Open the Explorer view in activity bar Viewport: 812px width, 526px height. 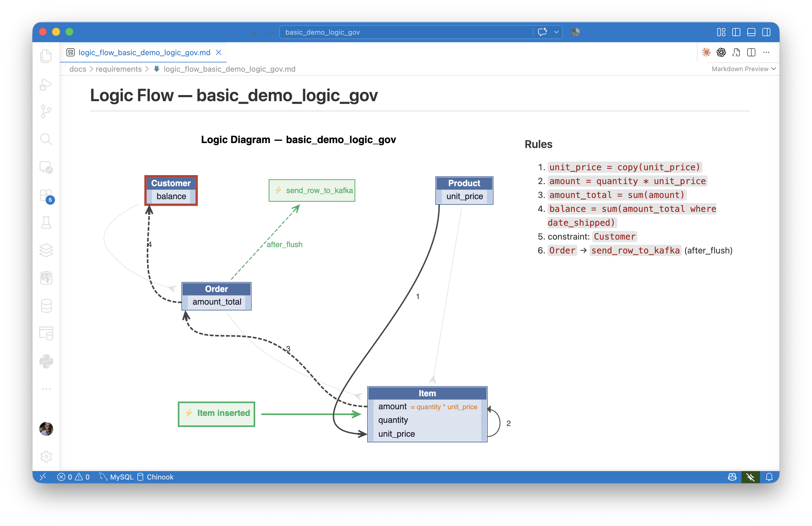tap(46, 56)
